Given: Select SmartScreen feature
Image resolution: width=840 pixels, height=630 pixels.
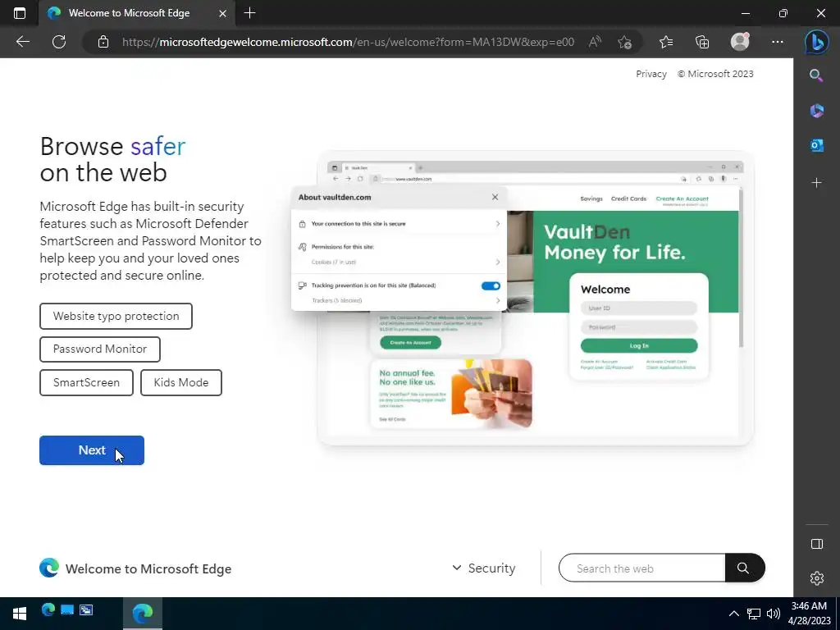Looking at the screenshot, I should coord(86,382).
